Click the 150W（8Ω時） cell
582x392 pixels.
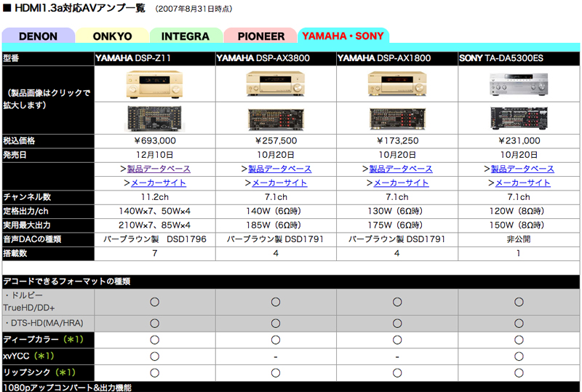click(x=519, y=225)
